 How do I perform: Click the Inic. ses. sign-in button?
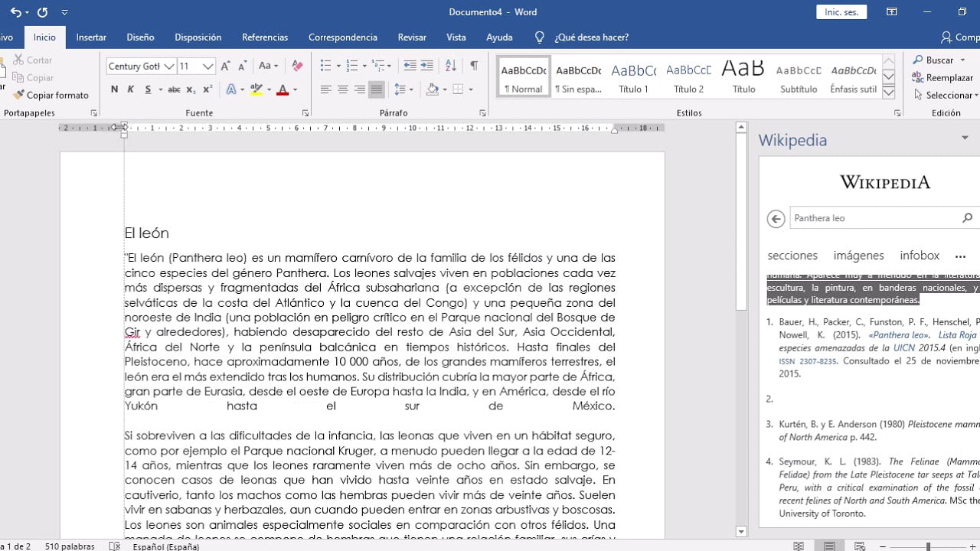tap(842, 12)
